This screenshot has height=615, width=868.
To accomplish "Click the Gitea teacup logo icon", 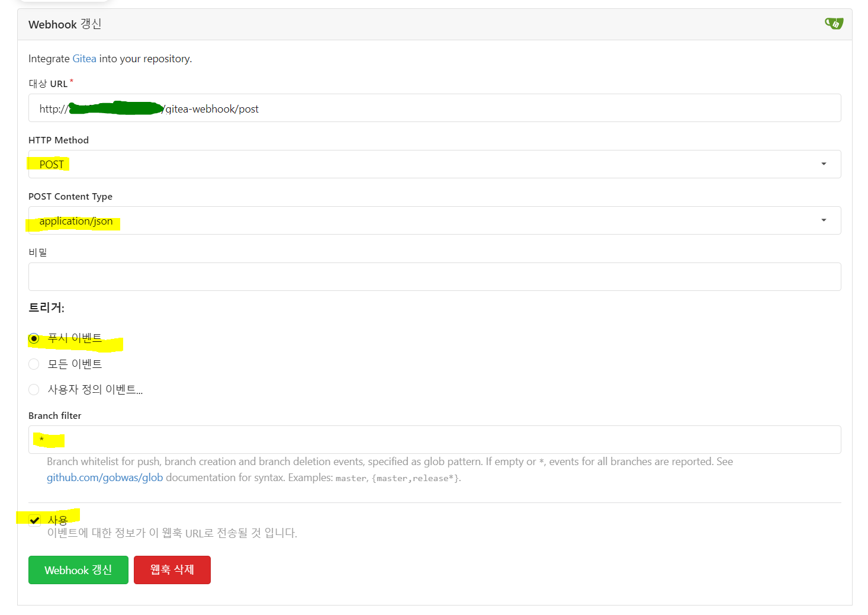I will pyautogui.click(x=834, y=24).
